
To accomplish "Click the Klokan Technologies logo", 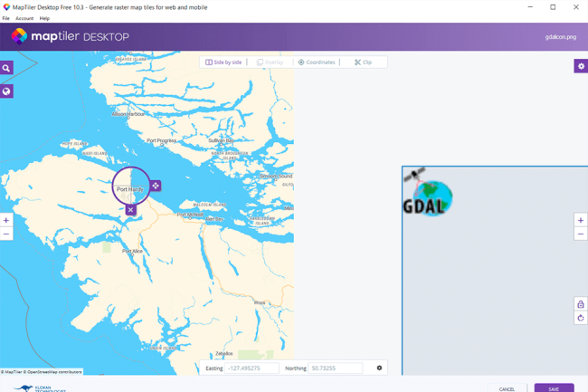I will pos(40,388).
